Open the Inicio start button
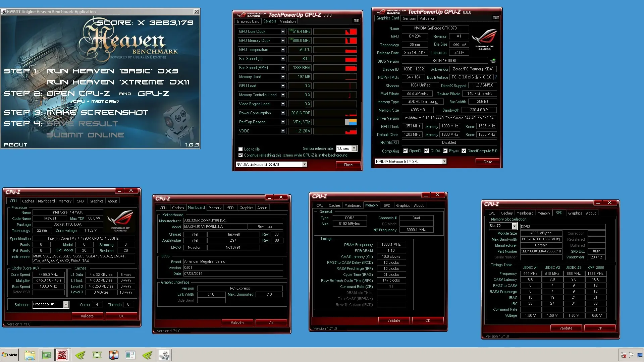 click(10, 355)
